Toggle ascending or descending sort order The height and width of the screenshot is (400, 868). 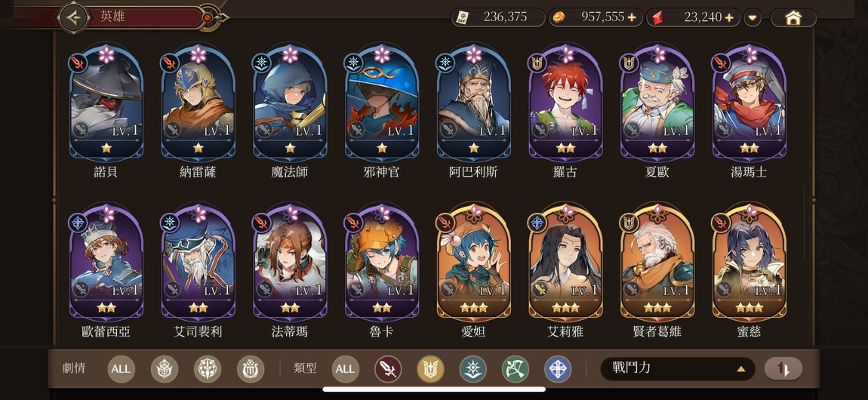[x=783, y=368]
